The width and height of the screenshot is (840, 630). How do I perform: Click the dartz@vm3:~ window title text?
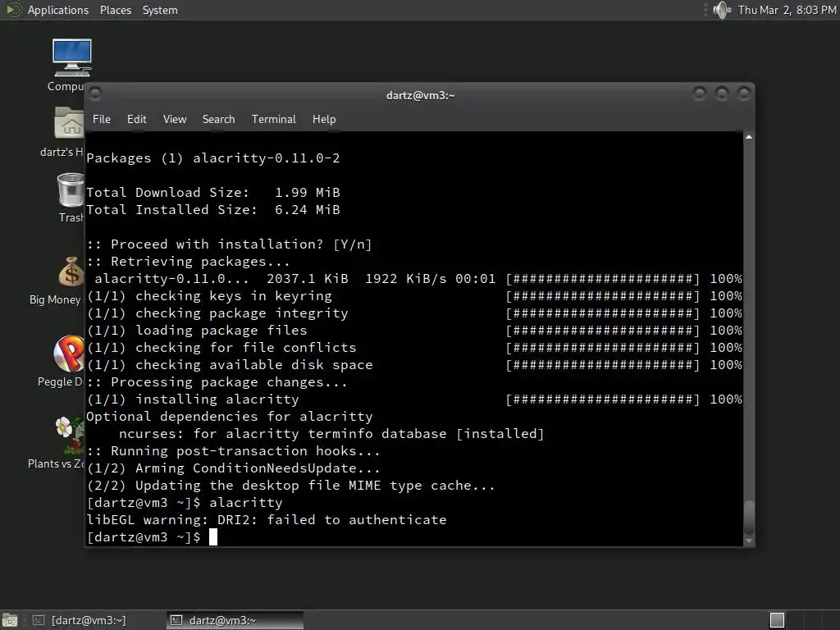pos(421,95)
